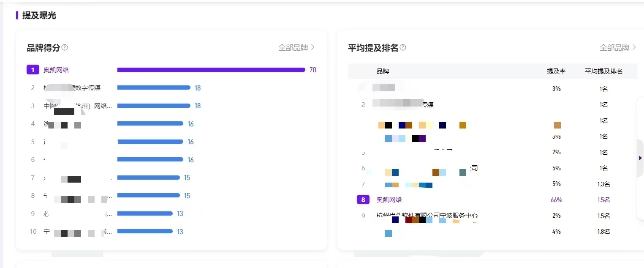Expand side panel with purple arrow handle

tap(640, 158)
